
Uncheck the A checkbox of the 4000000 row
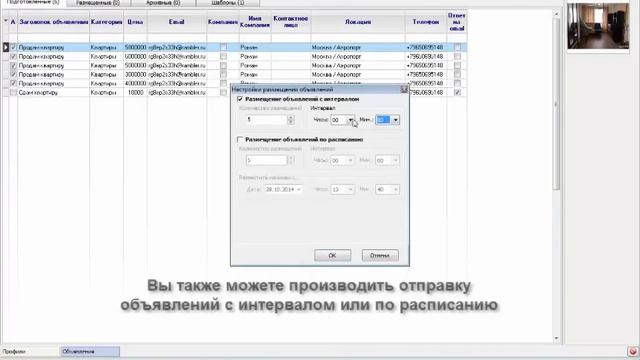pyautogui.click(x=13, y=83)
